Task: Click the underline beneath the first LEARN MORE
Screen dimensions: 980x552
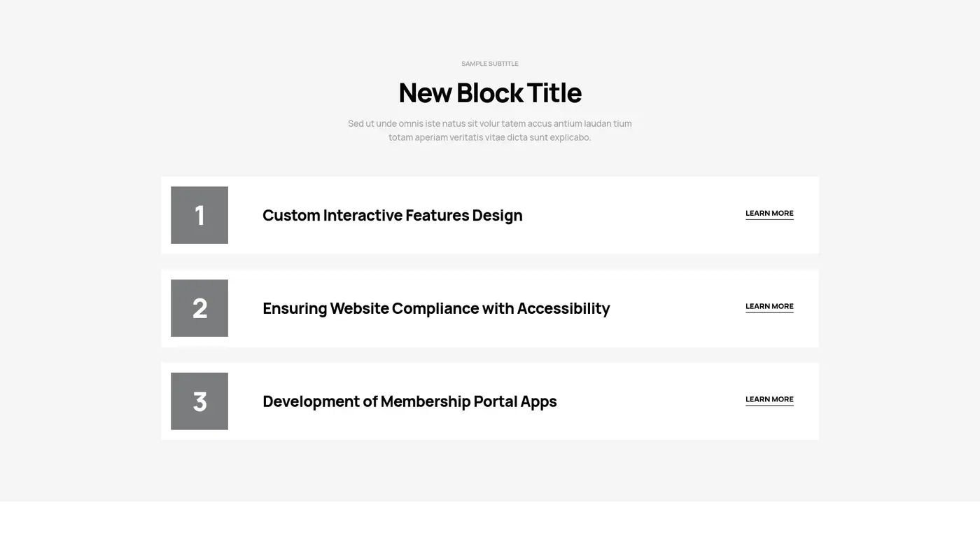Action: pyautogui.click(x=769, y=220)
